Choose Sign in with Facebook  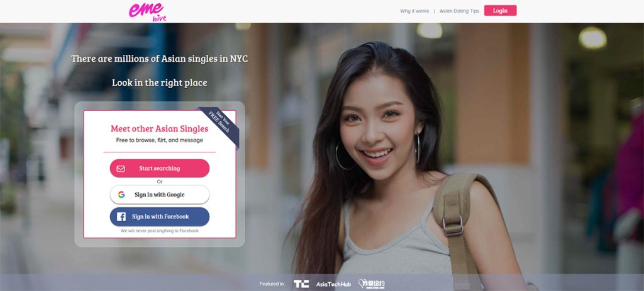click(160, 217)
